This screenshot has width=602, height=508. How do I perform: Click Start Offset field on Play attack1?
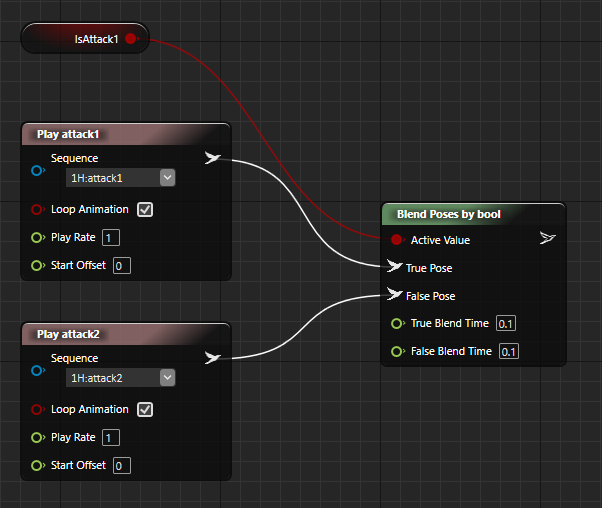click(x=122, y=266)
